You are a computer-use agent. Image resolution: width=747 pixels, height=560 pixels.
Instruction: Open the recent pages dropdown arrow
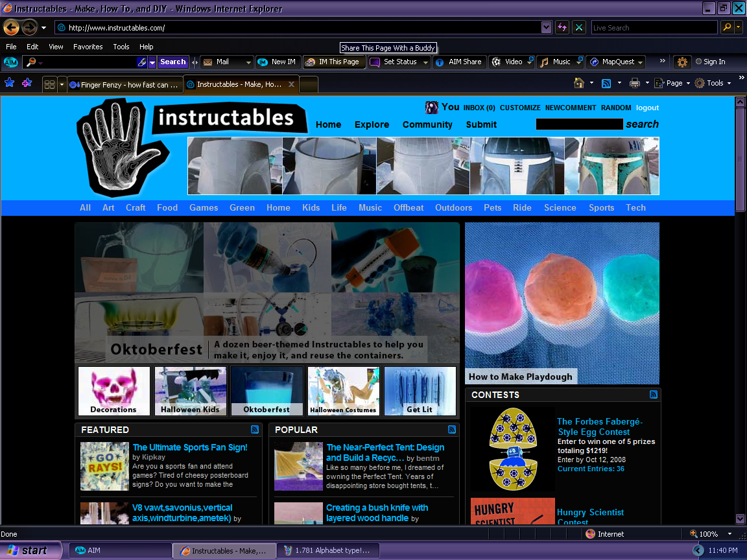point(44,28)
